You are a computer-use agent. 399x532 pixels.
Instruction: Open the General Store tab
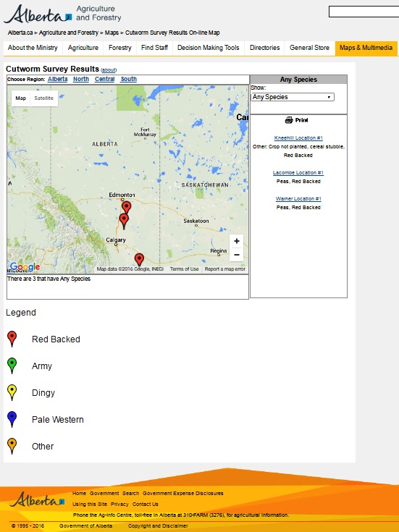(x=310, y=48)
